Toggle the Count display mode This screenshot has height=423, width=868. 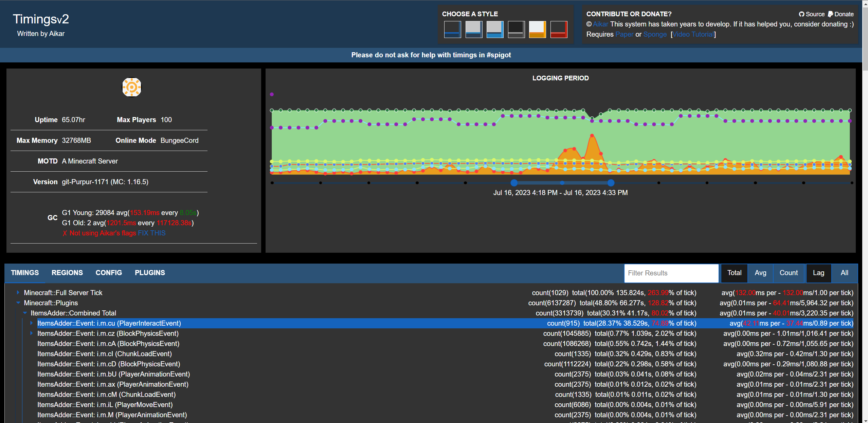coord(789,273)
